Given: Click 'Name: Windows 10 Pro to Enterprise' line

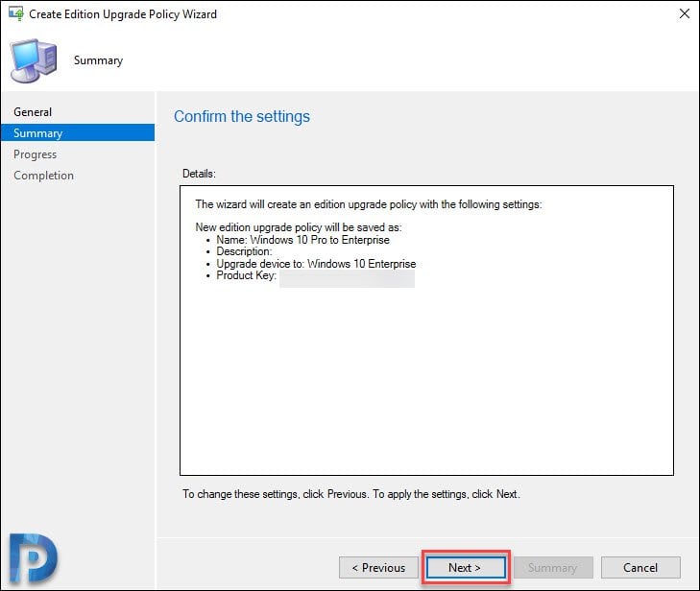Looking at the screenshot, I should pyautogui.click(x=302, y=240).
